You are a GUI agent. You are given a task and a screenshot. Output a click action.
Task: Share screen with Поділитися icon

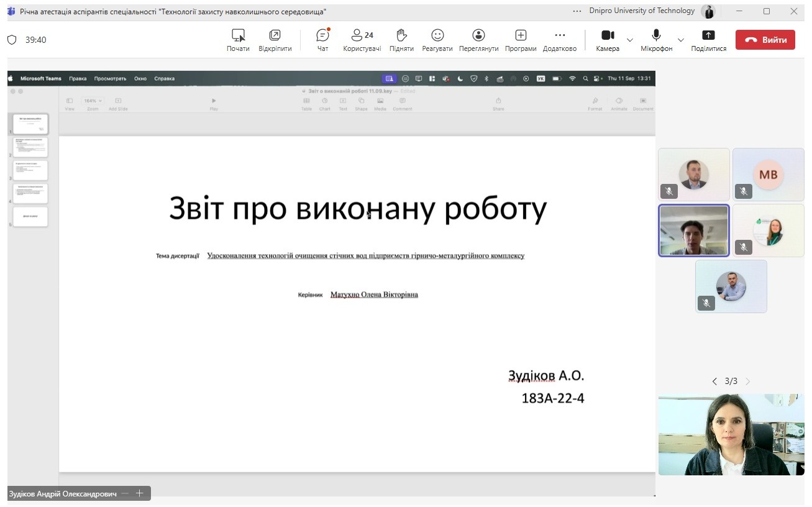pyautogui.click(x=708, y=36)
